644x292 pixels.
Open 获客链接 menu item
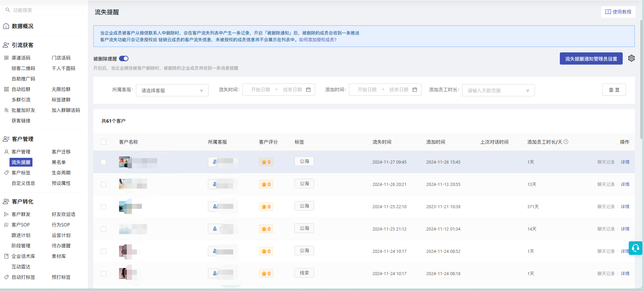click(21, 121)
